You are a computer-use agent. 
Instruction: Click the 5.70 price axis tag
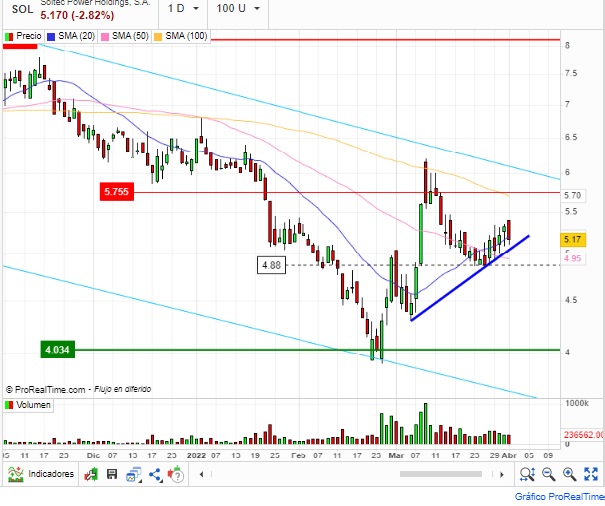click(573, 195)
